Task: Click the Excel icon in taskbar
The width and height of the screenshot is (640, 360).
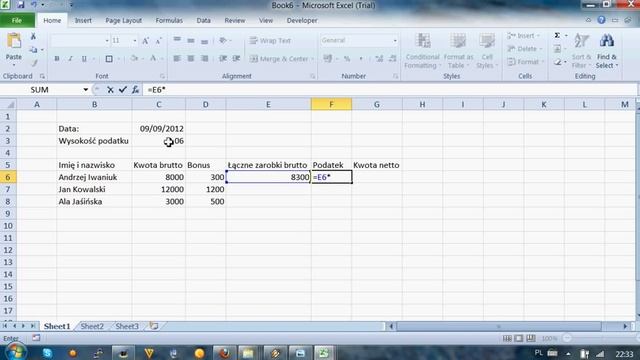Action: click(x=324, y=353)
